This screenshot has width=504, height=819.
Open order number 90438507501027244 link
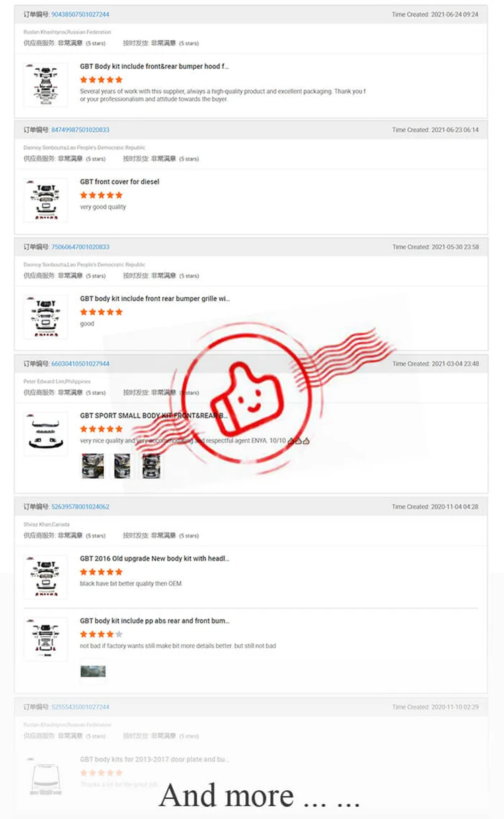tap(80, 14)
